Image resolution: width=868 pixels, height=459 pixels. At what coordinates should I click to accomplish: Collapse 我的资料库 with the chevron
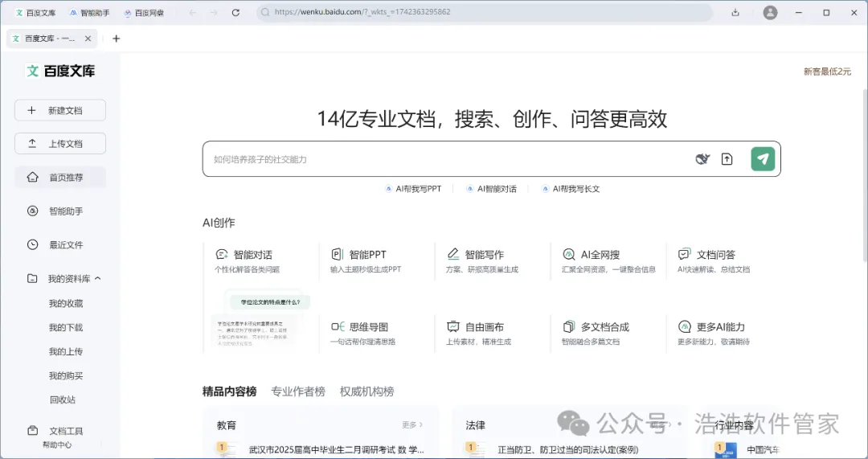(98, 278)
